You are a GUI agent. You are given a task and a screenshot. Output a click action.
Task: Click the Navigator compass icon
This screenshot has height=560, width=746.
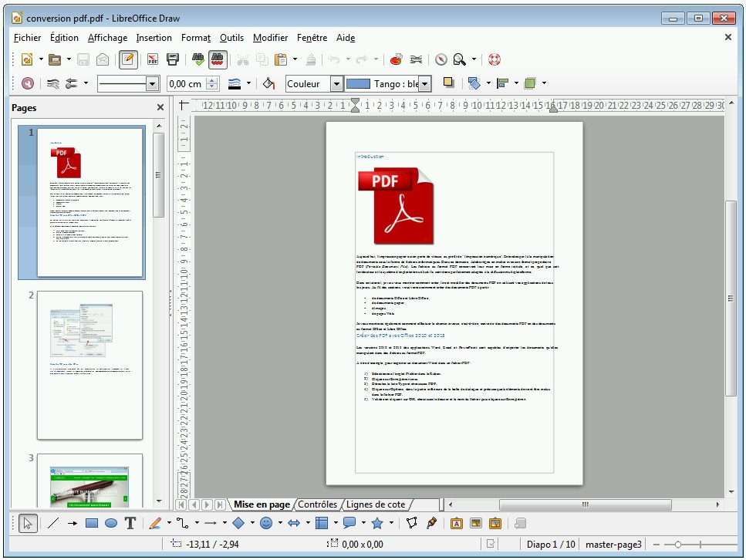[x=441, y=59]
